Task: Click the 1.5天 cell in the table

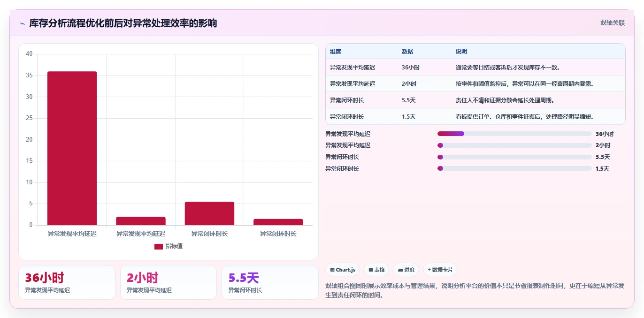Action: coord(409,117)
